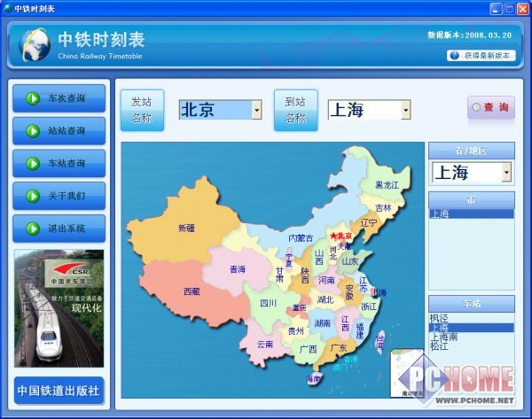This screenshot has height=419, width=532.
Task: Click 吉林 on the map
Action: click(383, 208)
